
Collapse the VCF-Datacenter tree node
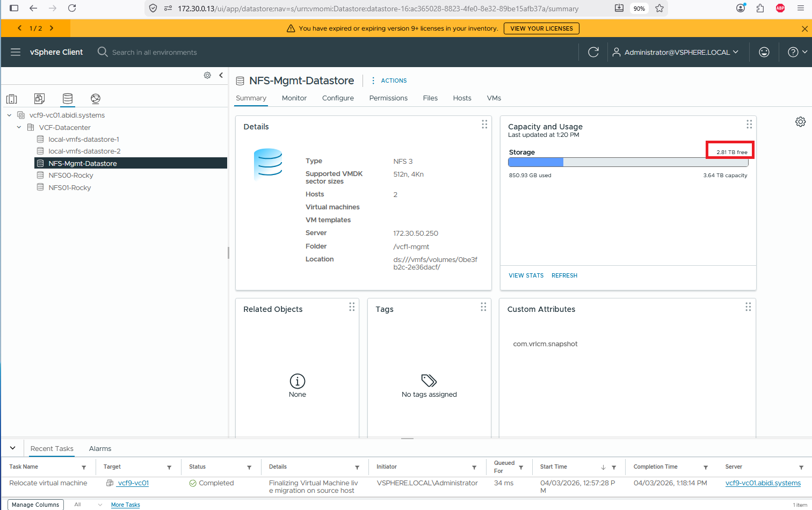[x=19, y=127]
